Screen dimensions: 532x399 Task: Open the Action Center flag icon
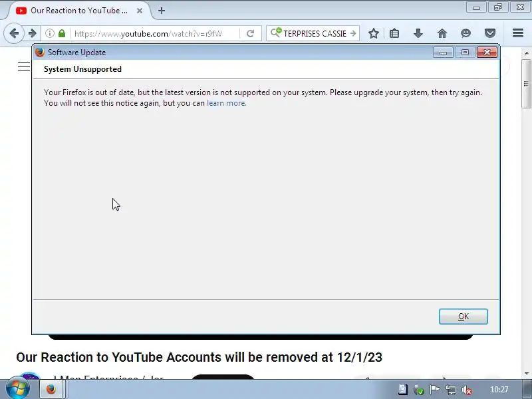434,390
